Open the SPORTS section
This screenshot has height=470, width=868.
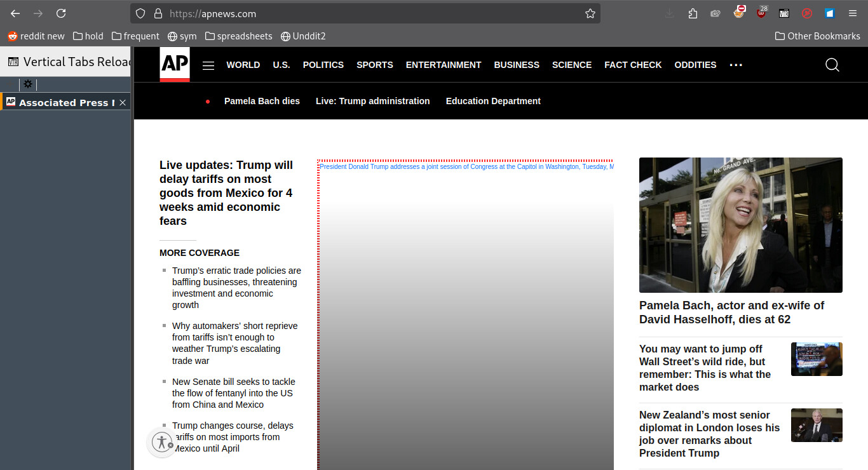375,65
